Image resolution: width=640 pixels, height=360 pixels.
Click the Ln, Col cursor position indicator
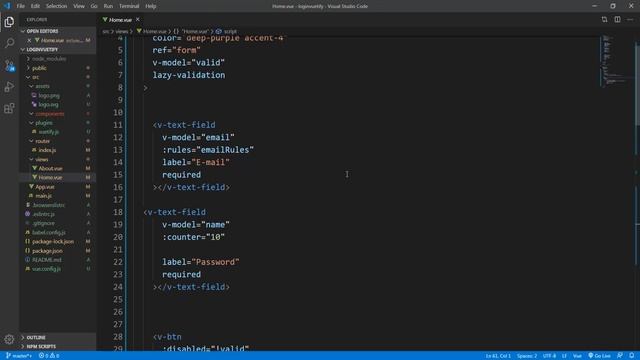click(498, 356)
